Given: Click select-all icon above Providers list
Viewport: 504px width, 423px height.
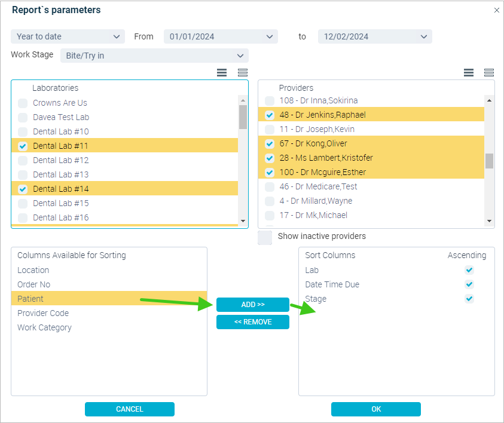Looking at the screenshot, I should pos(469,72).
